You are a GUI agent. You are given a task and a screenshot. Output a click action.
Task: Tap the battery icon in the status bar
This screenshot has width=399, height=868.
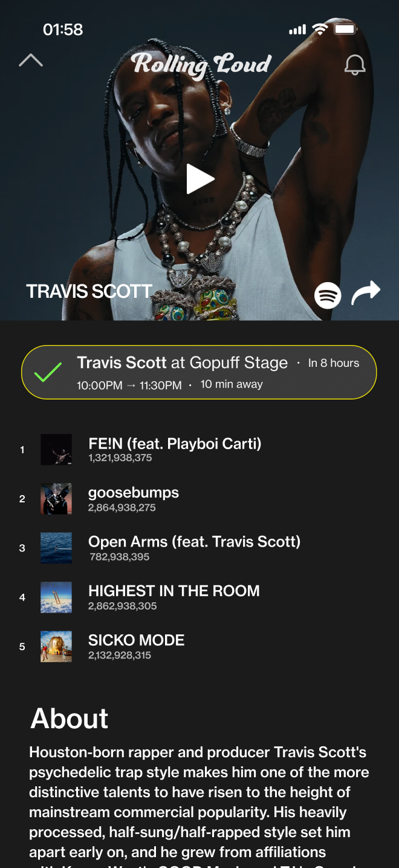tap(346, 29)
